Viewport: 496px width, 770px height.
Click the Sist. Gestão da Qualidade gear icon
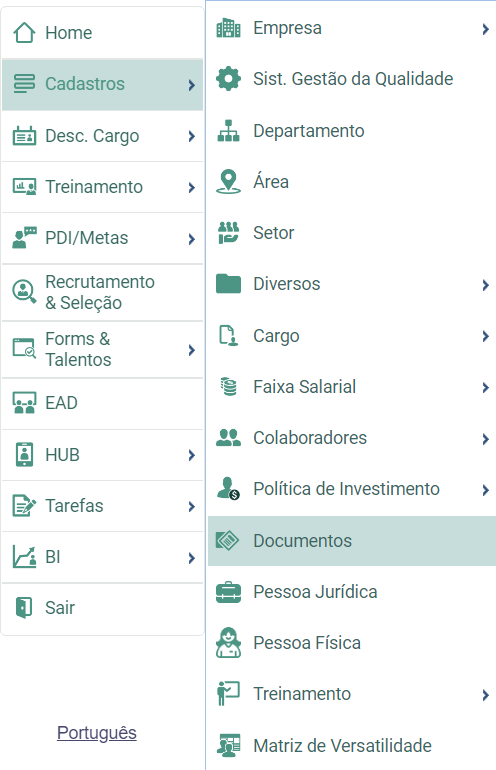click(228, 79)
